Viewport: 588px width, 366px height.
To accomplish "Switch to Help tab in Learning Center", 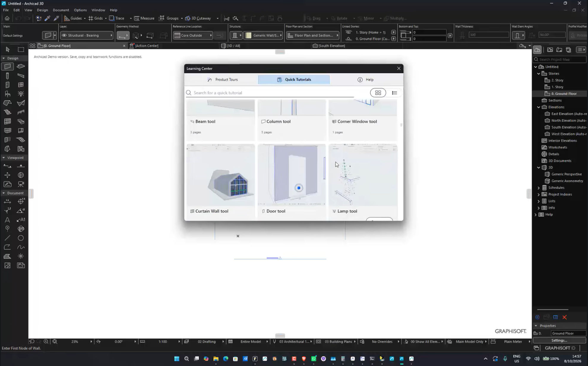I will [x=366, y=80].
